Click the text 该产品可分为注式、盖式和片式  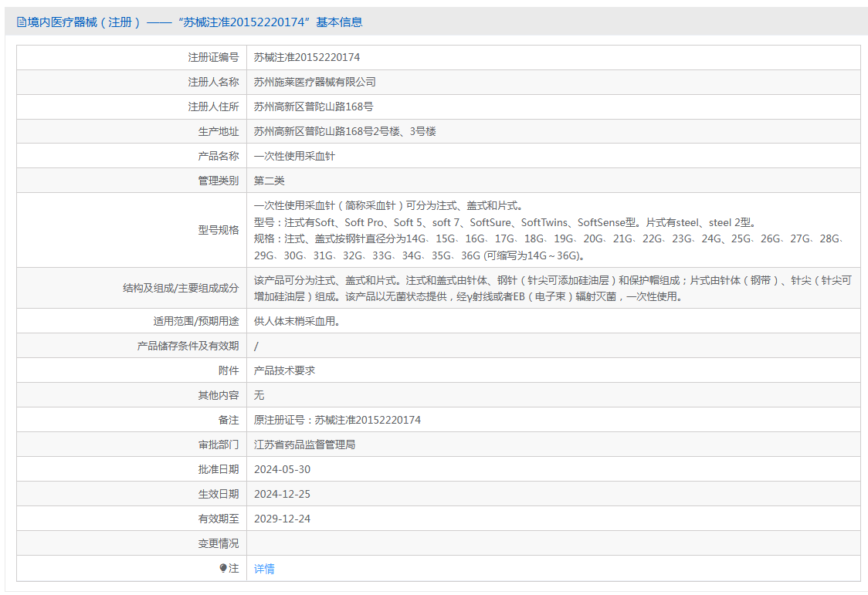point(327,280)
